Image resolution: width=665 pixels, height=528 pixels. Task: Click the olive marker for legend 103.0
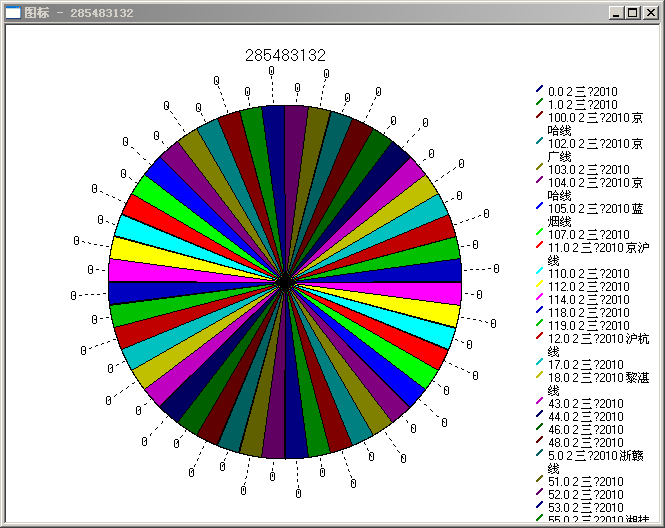coord(540,168)
